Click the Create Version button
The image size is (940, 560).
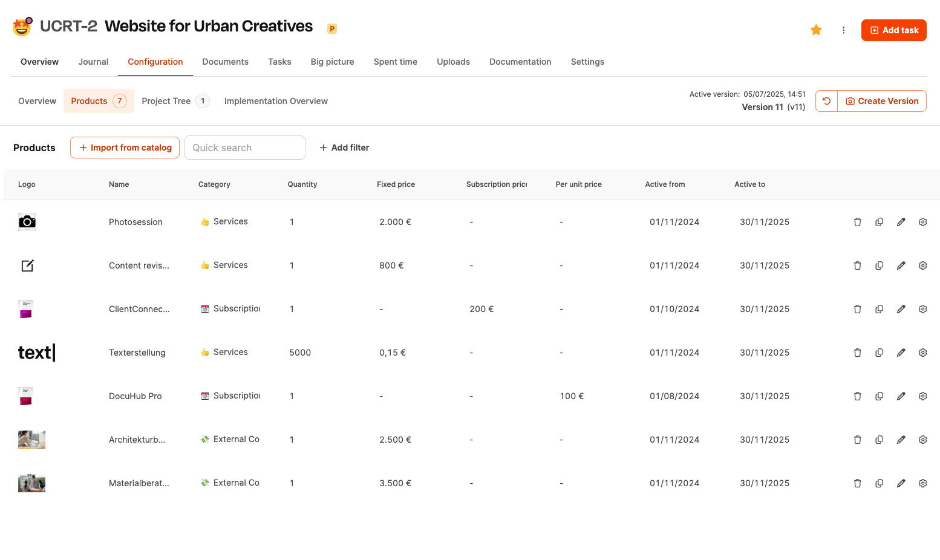[882, 101]
